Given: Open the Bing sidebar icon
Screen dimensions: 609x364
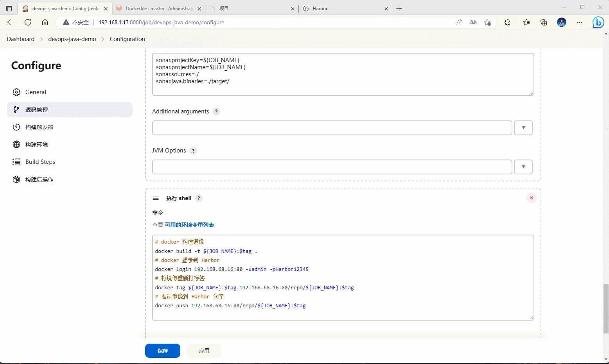Looking at the screenshot, I should [598, 23].
